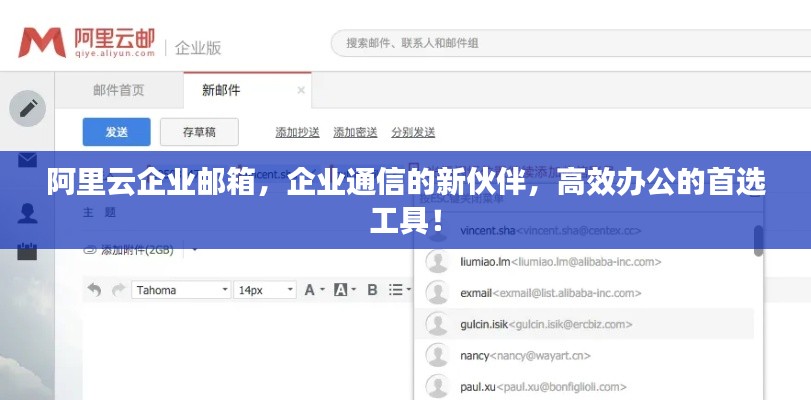Switch to the 邮件首页 tab

click(119, 91)
